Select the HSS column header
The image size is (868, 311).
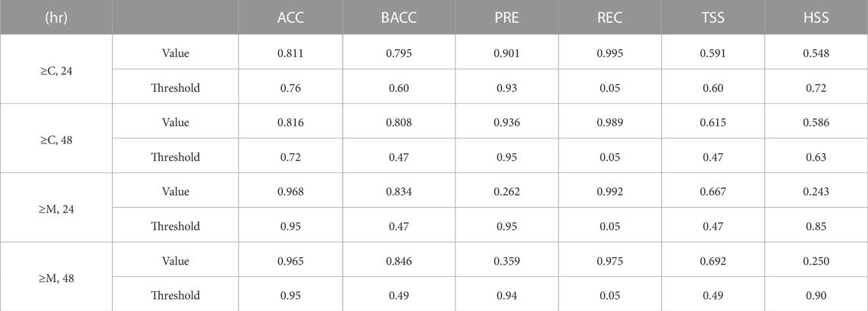point(816,18)
